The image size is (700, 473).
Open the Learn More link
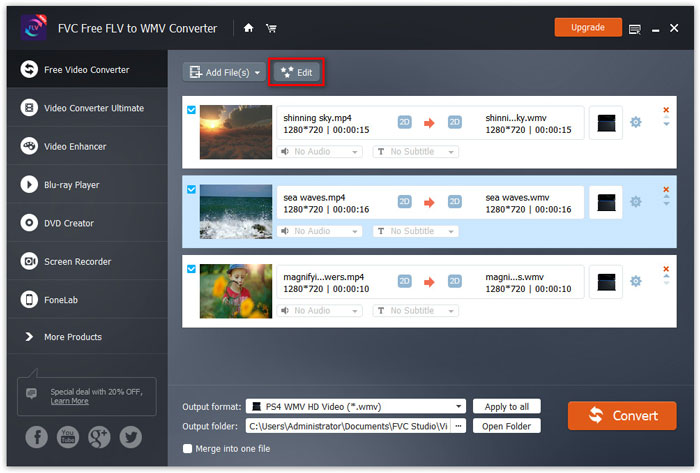click(x=69, y=401)
